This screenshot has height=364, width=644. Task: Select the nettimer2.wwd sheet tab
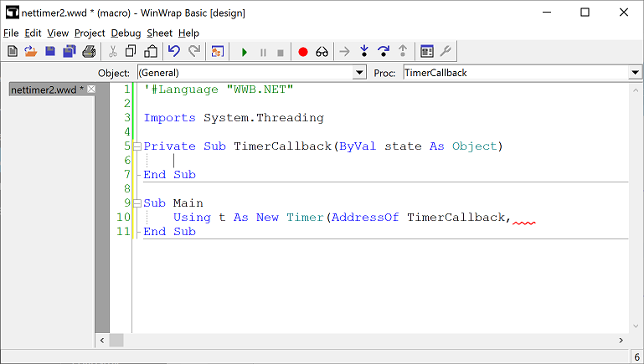42,90
